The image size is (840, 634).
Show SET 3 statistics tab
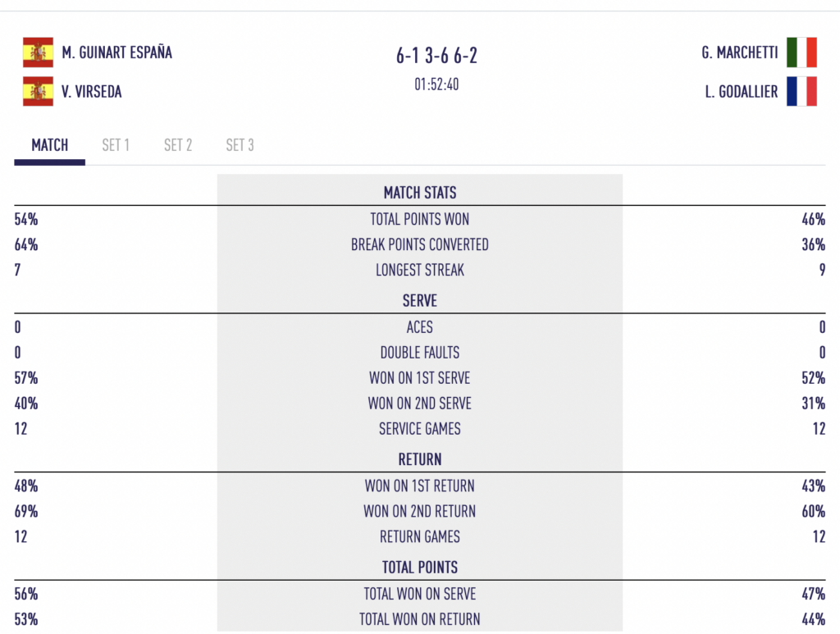pyautogui.click(x=240, y=145)
